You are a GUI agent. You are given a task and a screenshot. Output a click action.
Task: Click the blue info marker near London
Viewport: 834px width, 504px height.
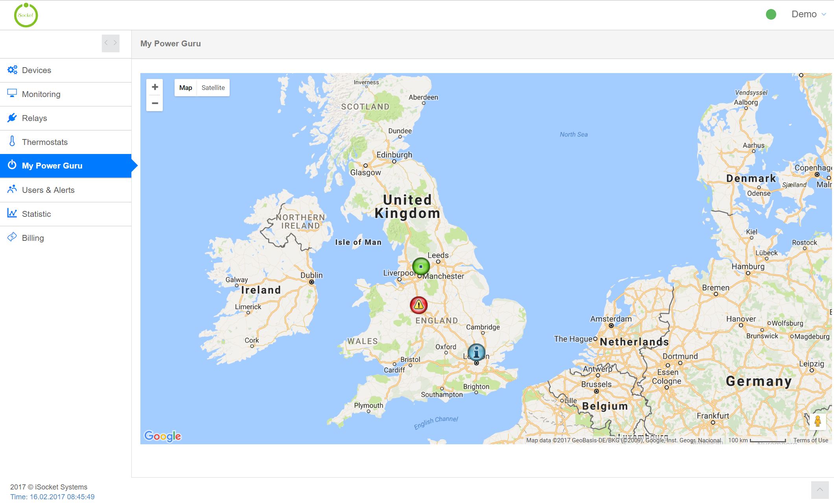[x=476, y=352]
